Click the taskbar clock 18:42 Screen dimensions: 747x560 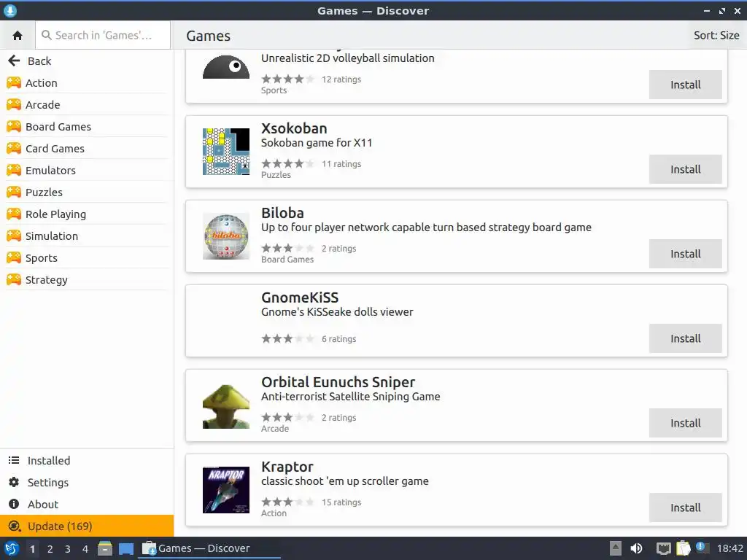729,548
